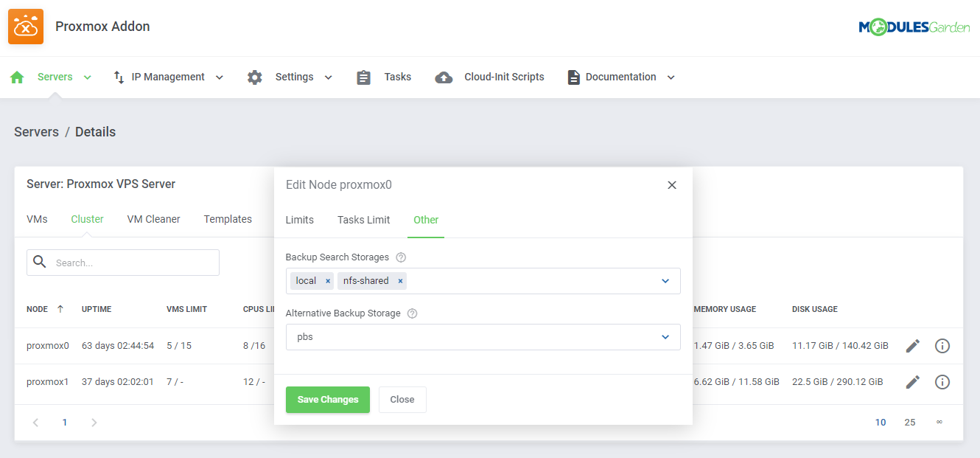
Task: Open the Servers menu chevron
Action: coord(87,77)
